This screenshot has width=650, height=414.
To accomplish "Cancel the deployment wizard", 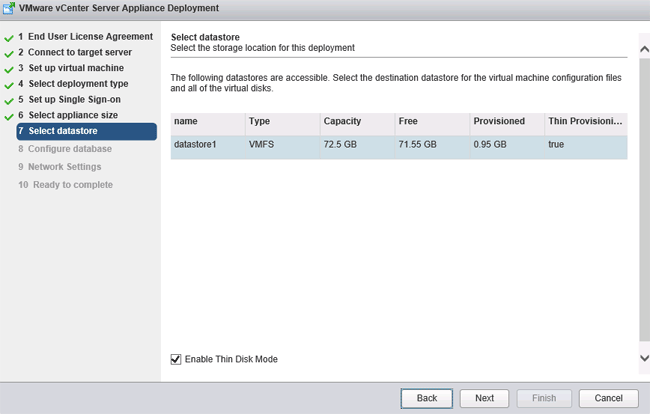I will click(609, 398).
